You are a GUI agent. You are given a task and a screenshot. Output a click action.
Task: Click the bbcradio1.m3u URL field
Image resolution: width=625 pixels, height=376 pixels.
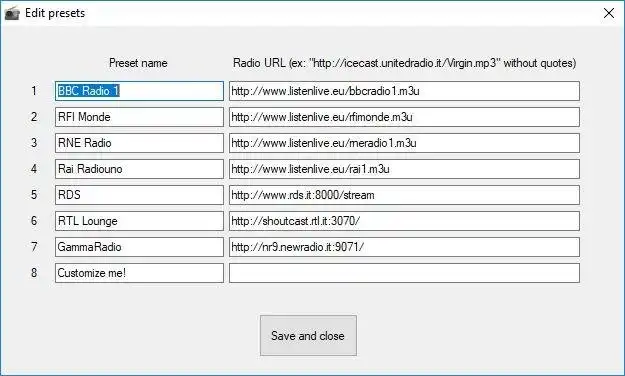point(404,91)
